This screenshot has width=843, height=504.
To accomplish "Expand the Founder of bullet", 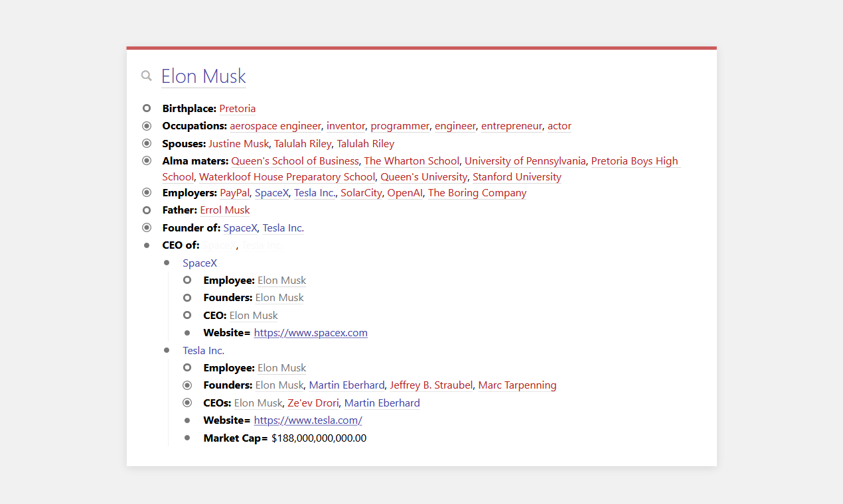I will (147, 227).
